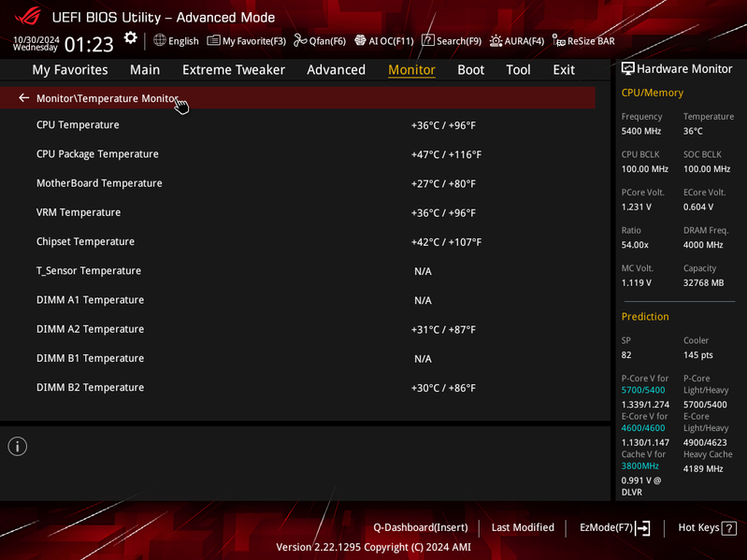Click the +42°C / +107°F value
The height and width of the screenshot is (560, 747).
coord(446,242)
